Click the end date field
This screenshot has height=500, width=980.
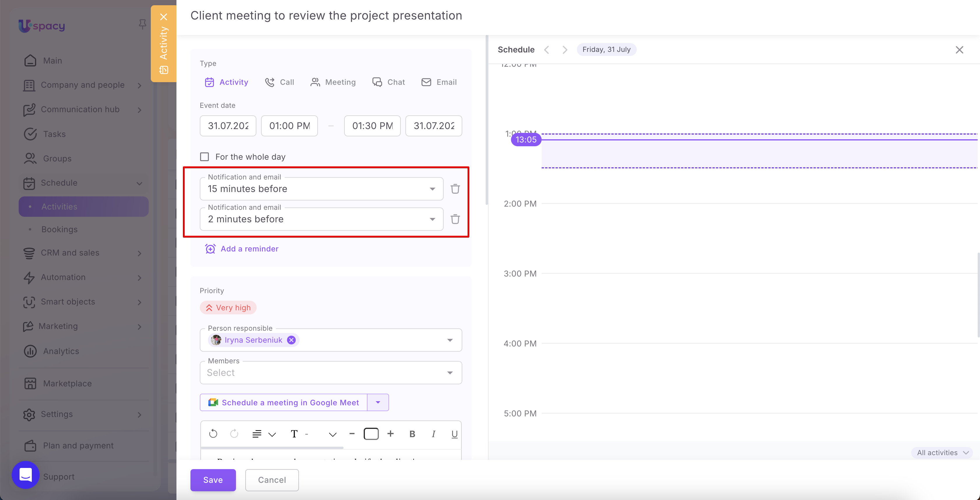point(434,126)
